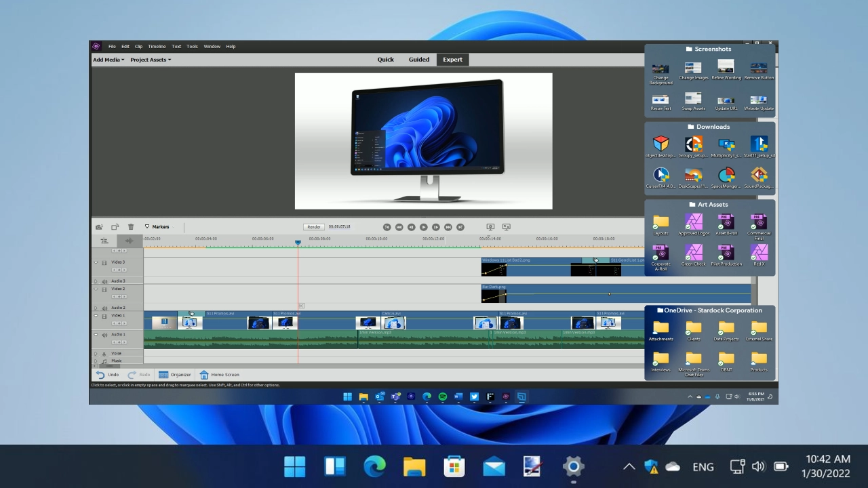Image resolution: width=868 pixels, height=488 pixels.
Task: Open the Tools menu
Action: tap(192, 47)
